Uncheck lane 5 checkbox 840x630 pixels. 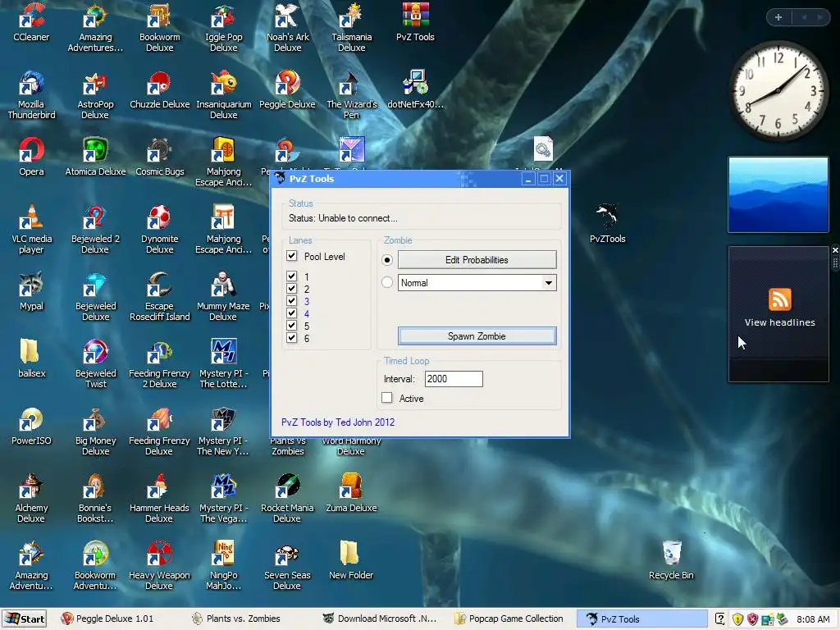click(291, 326)
